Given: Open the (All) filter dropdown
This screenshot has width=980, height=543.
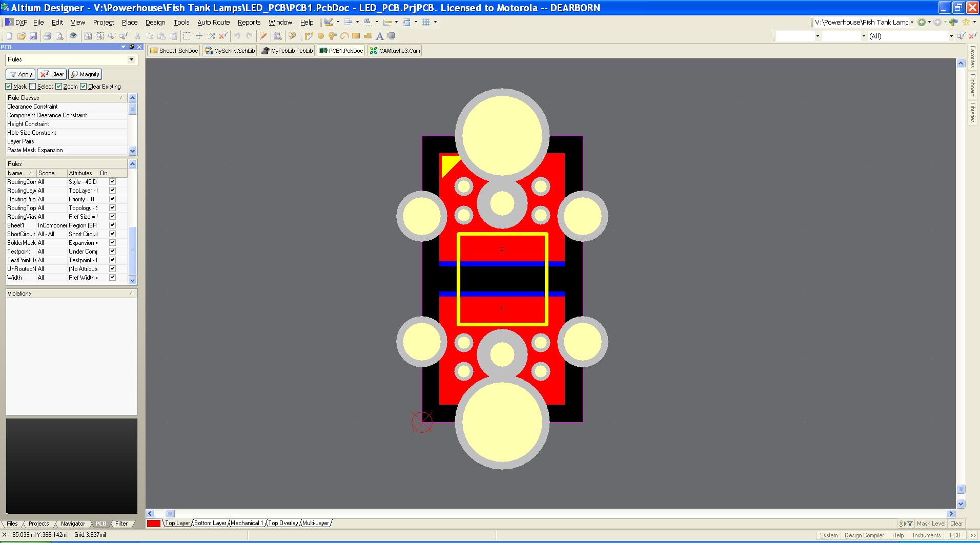Looking at the screenshot, I should click(951, 36).
